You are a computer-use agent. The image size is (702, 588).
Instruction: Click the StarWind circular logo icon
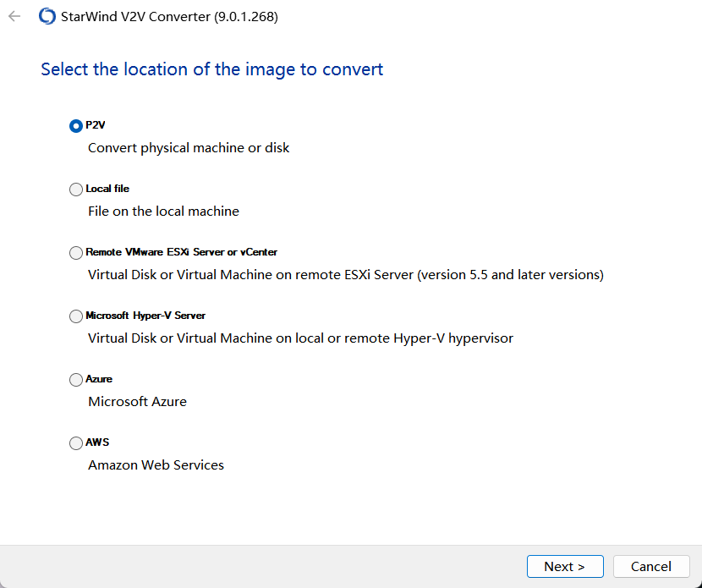[47, 17]
